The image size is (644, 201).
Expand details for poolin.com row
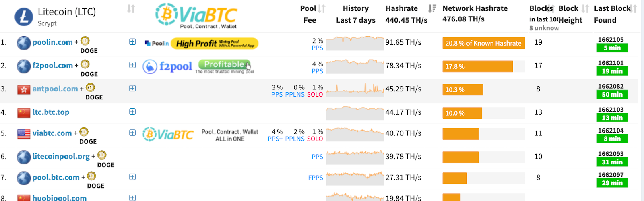(x=132, y=42)
